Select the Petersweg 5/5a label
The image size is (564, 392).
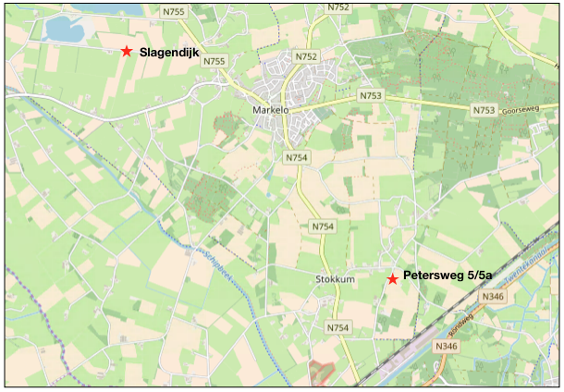pyautogui.click(x=448, y=276)
